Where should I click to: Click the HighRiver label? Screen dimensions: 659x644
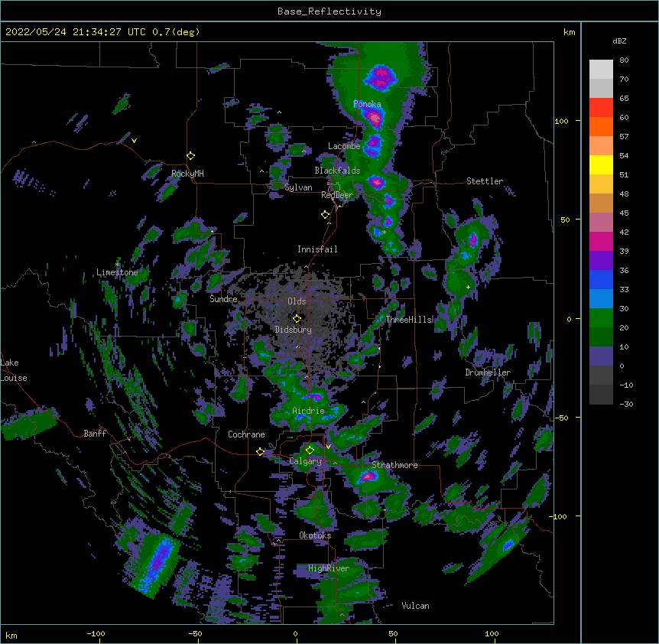tap(329, 568)
